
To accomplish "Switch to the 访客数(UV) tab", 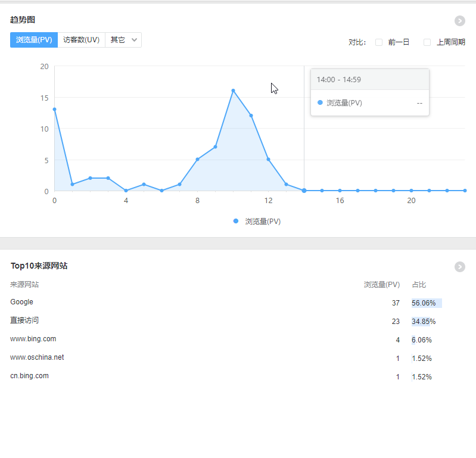I will point(81,40).
